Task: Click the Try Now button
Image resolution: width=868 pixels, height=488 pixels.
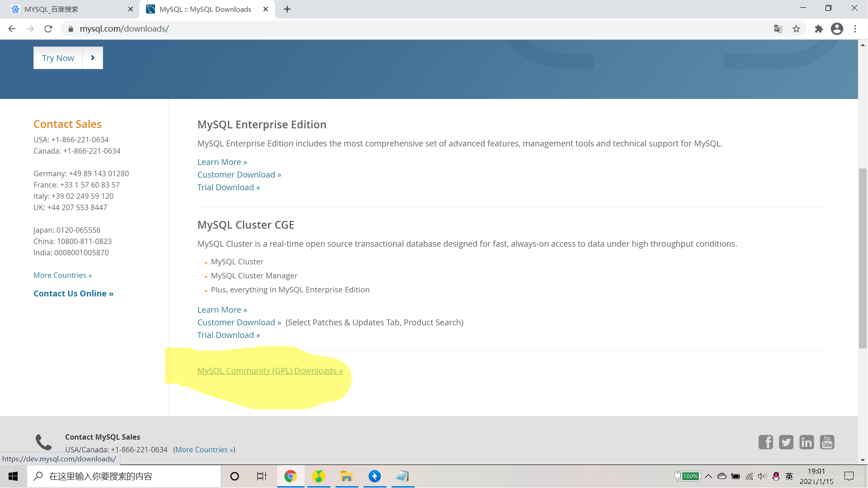Action: click(58, 58)
